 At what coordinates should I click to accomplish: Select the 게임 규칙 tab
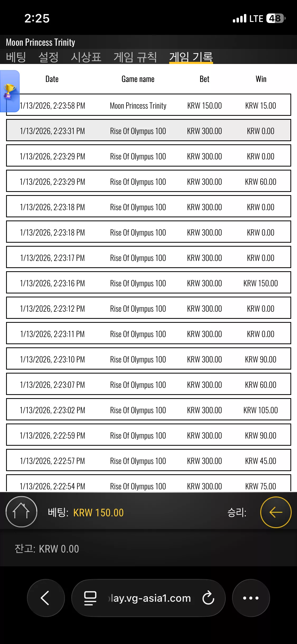(x=135, y=57)
